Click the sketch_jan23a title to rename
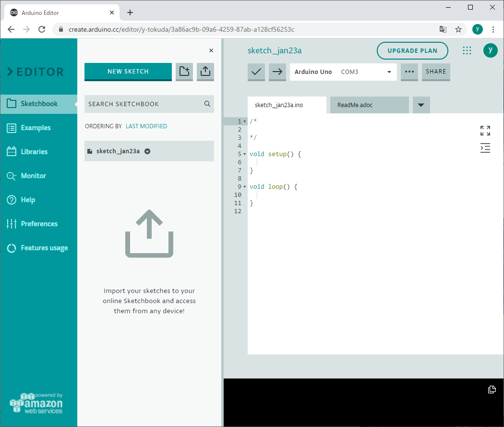The width and height of the screenshot is (504, 427). tap(275, 51)
